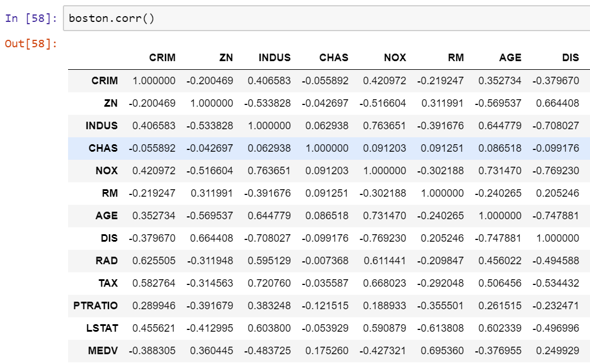
Task: Select the Out[58] output prompt
Action: (x=31, y=44)
